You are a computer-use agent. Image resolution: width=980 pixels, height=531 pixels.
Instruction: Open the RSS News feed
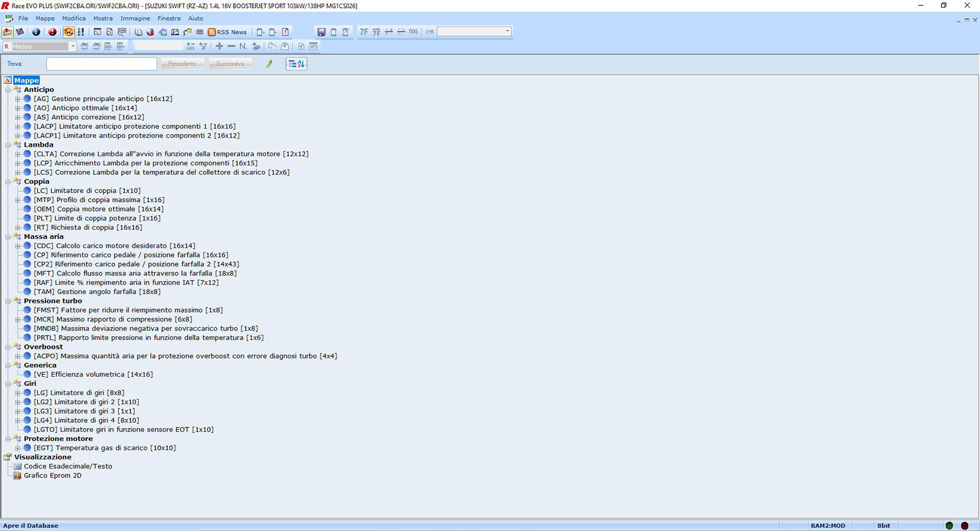pos(227,32)
